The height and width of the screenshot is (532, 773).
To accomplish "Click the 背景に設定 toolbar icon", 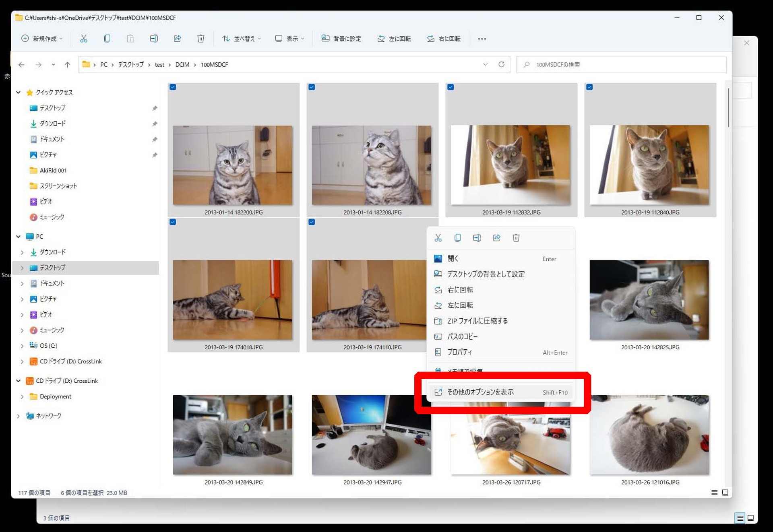I will pos(341,38).
